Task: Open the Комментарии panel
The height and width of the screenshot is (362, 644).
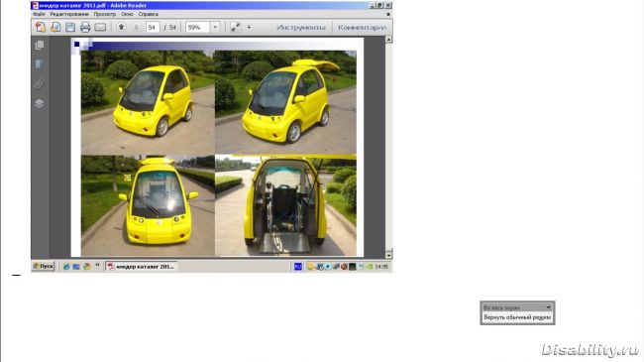Action: tap(362, 27)
